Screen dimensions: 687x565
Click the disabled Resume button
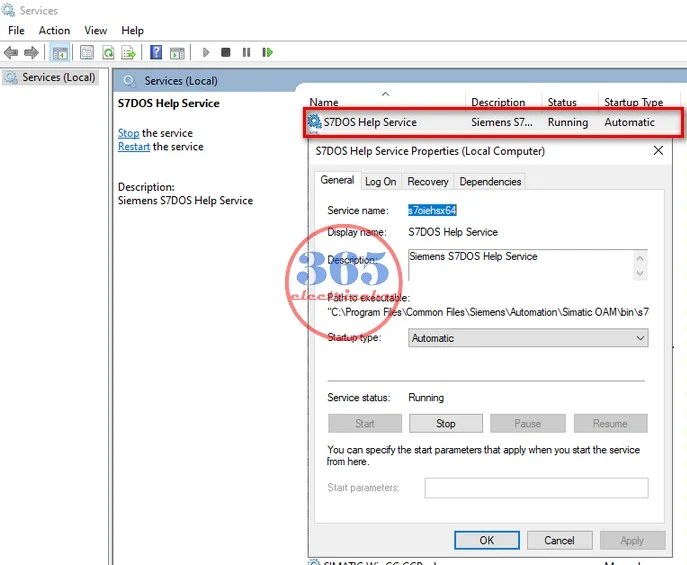click(x=610, y=424)
